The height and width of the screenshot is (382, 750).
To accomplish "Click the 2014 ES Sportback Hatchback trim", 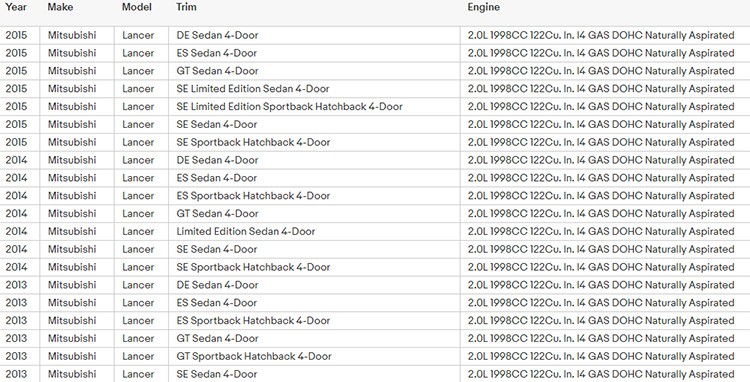I will point(253,196).
